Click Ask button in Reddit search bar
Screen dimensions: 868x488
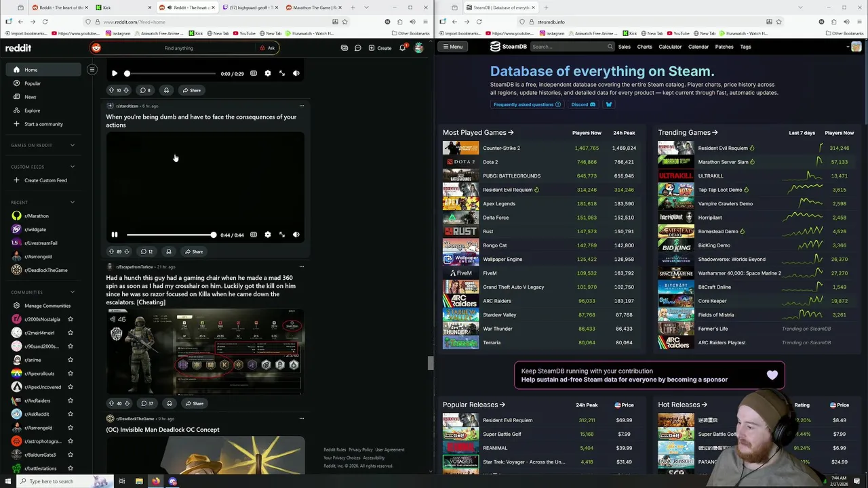(267, 48)
